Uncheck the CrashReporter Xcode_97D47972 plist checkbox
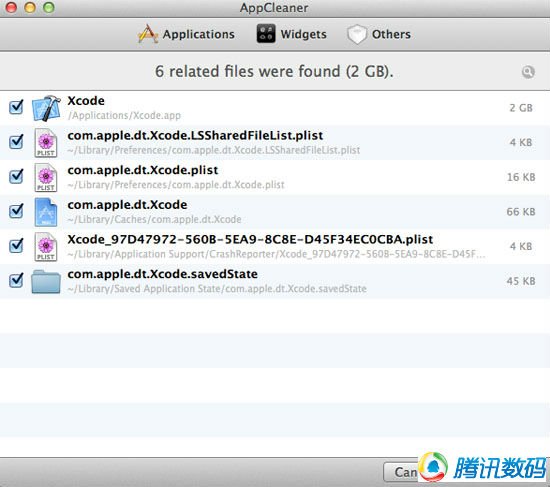This screenshot has height=487, width=550. (x=16, y=246)
